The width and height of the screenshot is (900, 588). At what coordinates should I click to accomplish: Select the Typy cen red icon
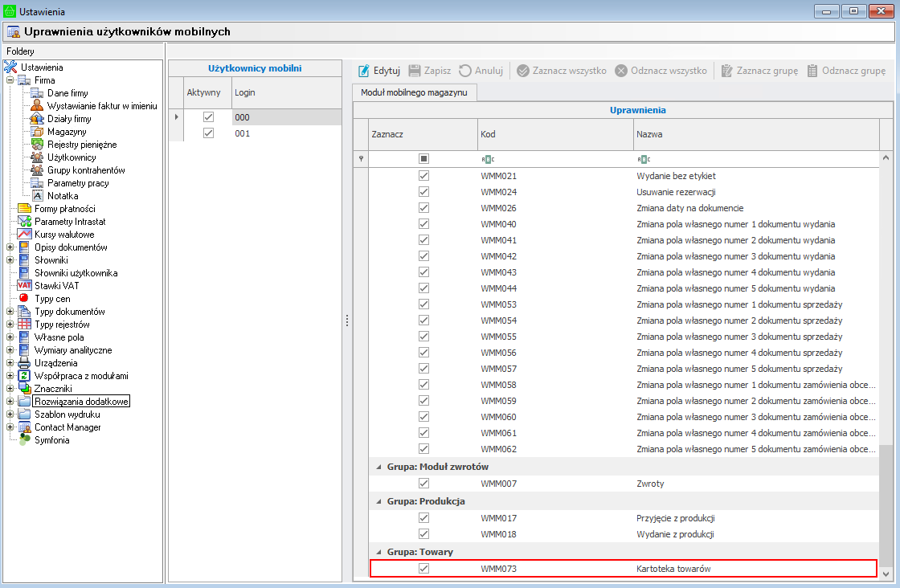point(23,299)
